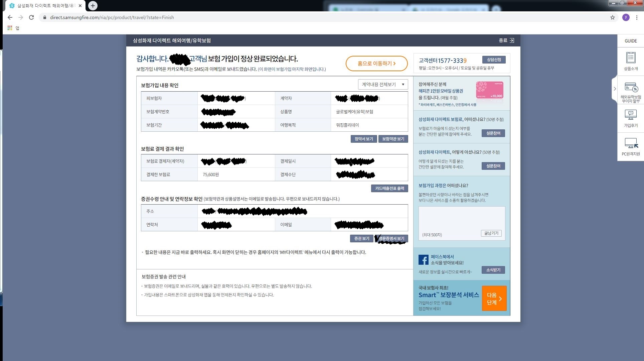Open 보험약관 보기

(393, 139)
